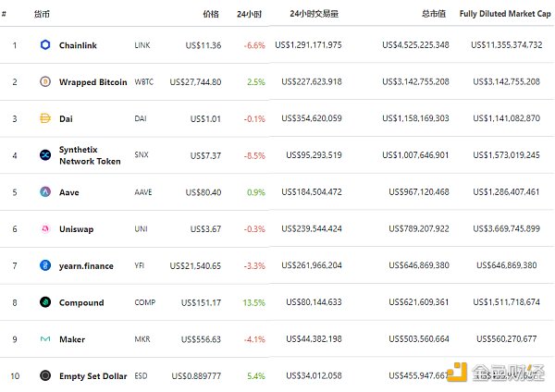Image resolution: width=555 pixels, height=392 pixels.
Task: Click the Aave coin logo icon
Action: click(x=45, y=192)
